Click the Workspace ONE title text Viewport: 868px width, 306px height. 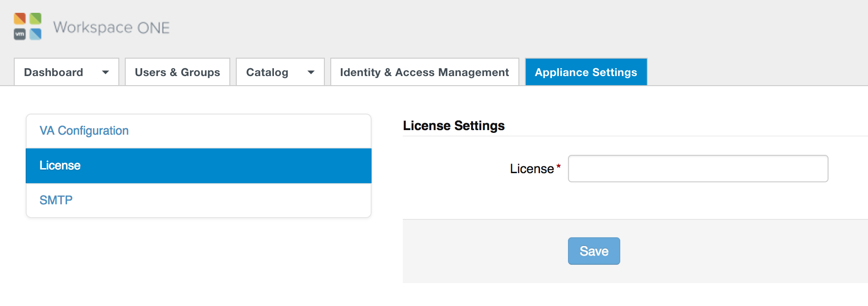click(111, 27)
